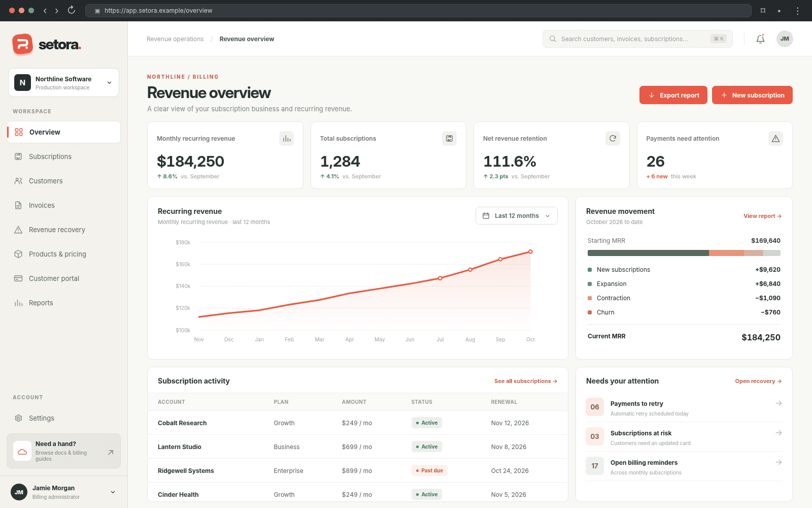Click the bar chart icon on MRR card
The height and width of the screenshot is (508, 812).
tap(287, 139)
